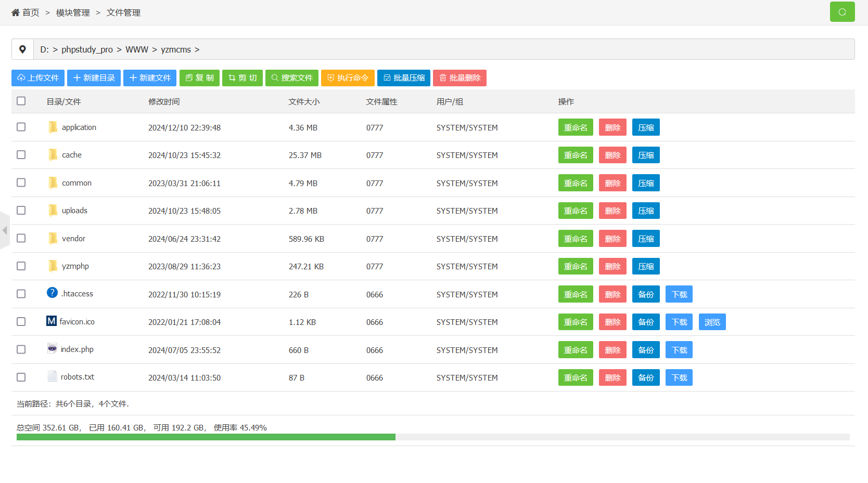Toggle the select-all checkbox in header
This screenshot has height=483, width=868.
point(21,101)
